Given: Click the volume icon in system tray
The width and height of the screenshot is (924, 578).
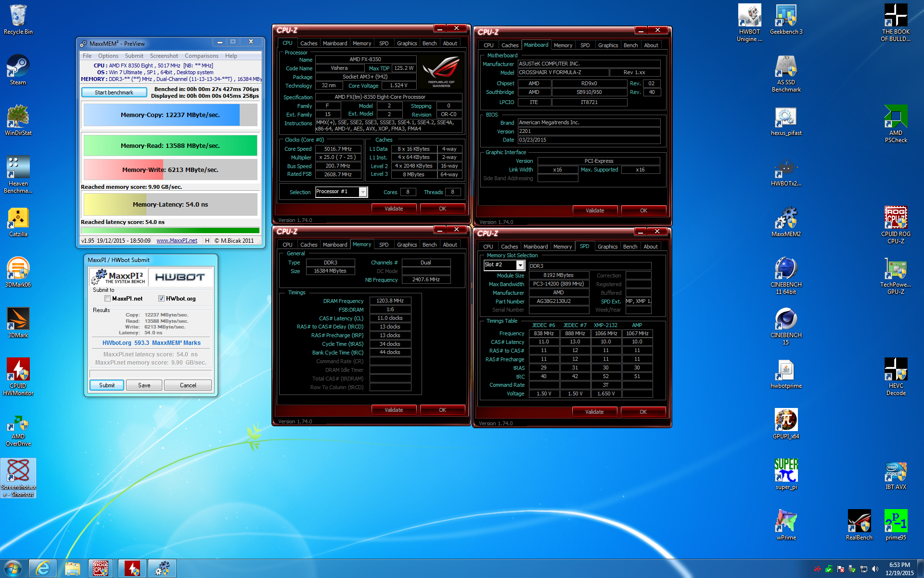Looking at the screenshot, I should click(x=875, y=569).
